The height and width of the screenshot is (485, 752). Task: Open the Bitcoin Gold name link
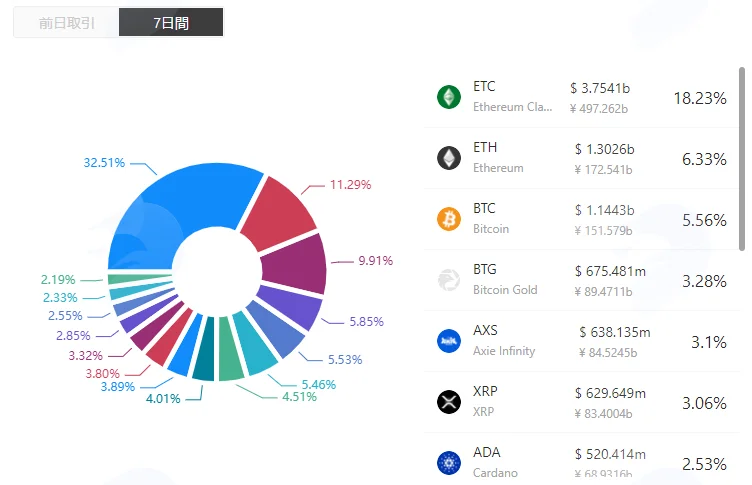(x=505, y=290)
